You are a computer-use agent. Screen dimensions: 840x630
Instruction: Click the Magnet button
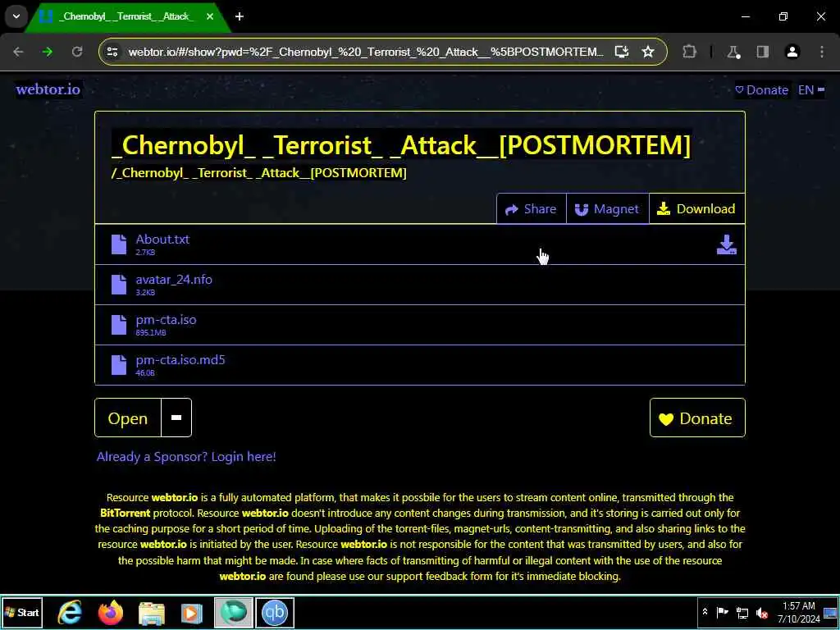click(607, 209)
